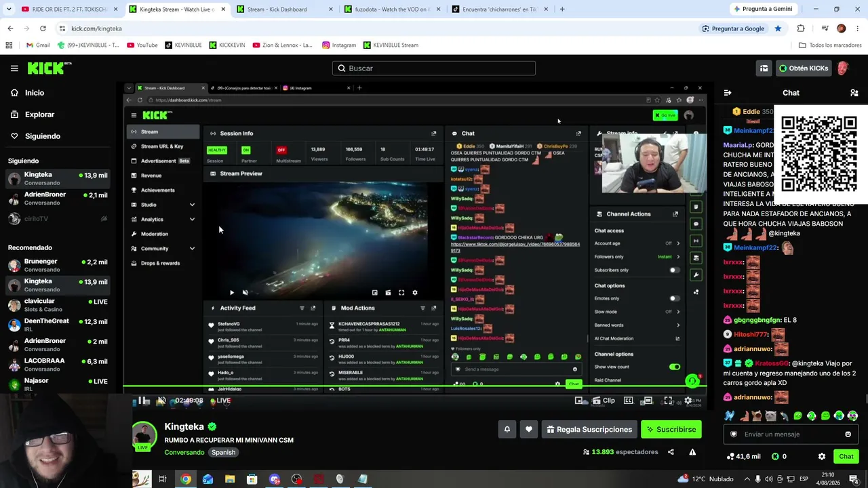Expand Analytics in the streamed dashboard
868x488 pixels.
(192, 219)
